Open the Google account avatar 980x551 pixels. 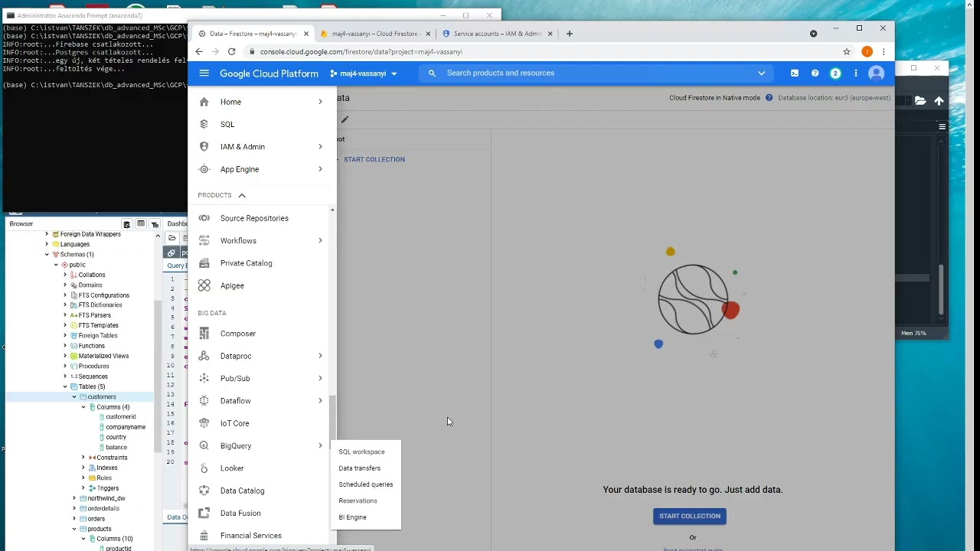pyautogui.click(x=877, y=73)
